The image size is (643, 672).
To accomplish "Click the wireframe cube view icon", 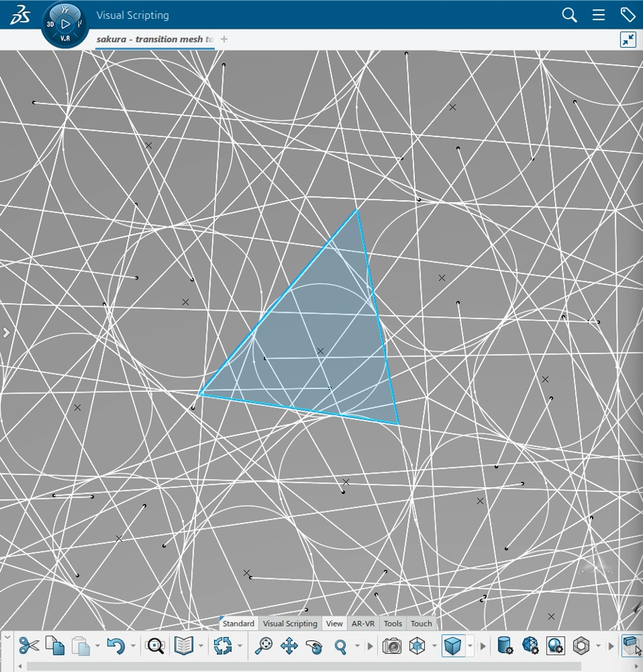I will [x=417, y=645].
